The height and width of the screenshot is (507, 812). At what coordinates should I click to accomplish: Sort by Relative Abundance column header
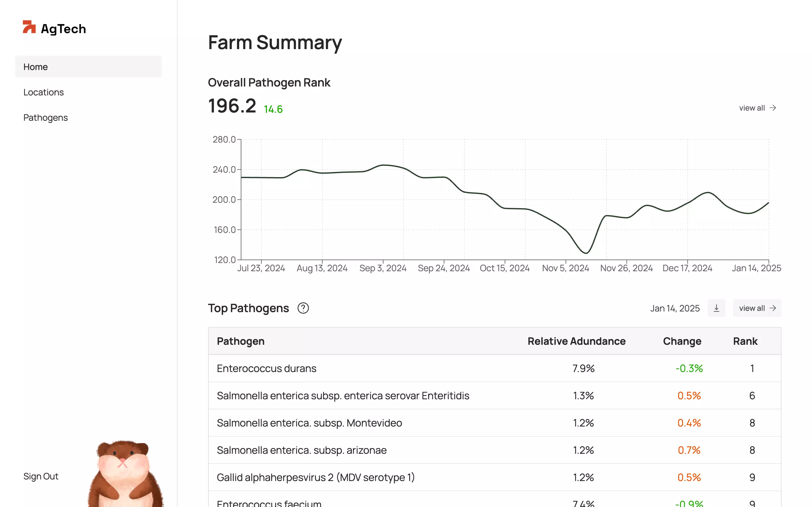[576, 341]
